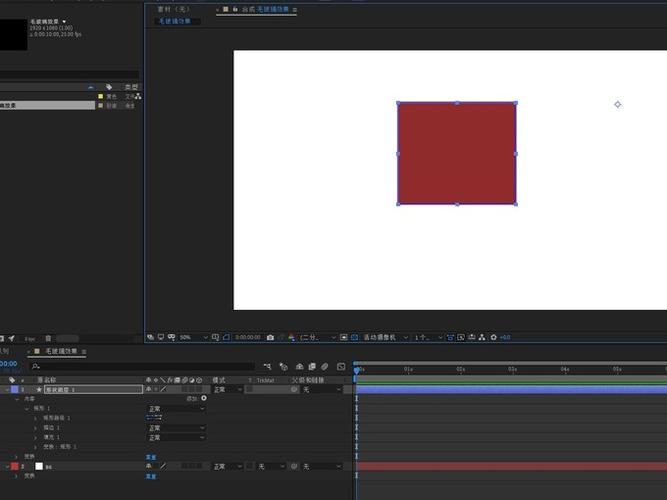Toggle quality switch on the white solid layer
The height and width of the screenshot is (500, 667).
click(x=163, y=466)
